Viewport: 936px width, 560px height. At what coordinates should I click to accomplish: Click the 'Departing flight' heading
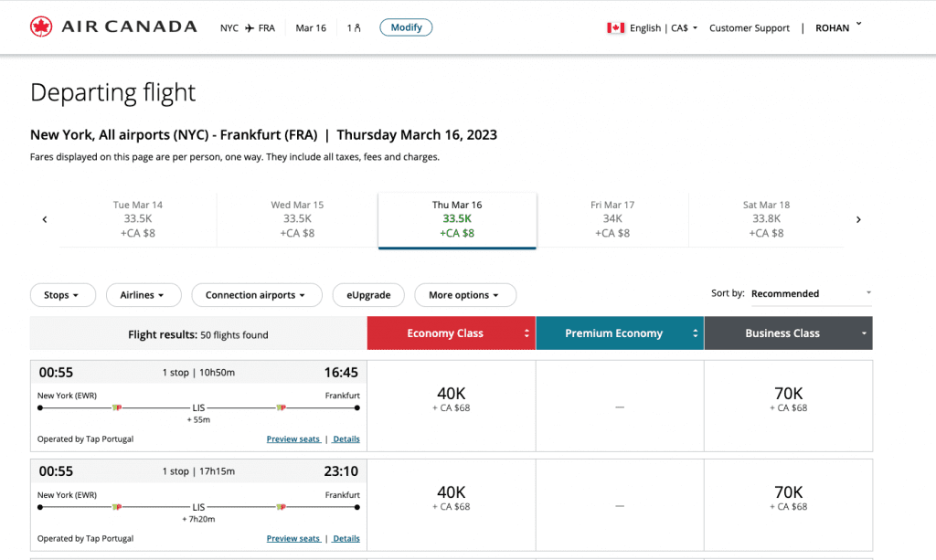(112, 93)
